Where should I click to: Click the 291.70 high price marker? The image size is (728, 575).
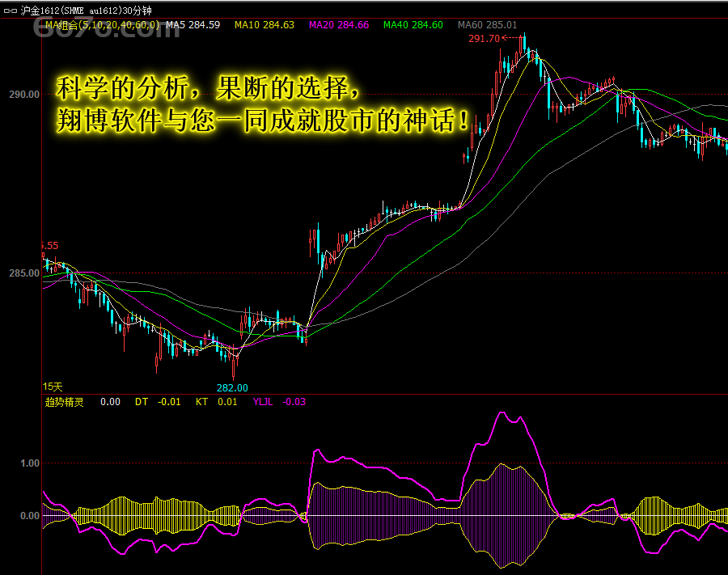tap(484, 39)
